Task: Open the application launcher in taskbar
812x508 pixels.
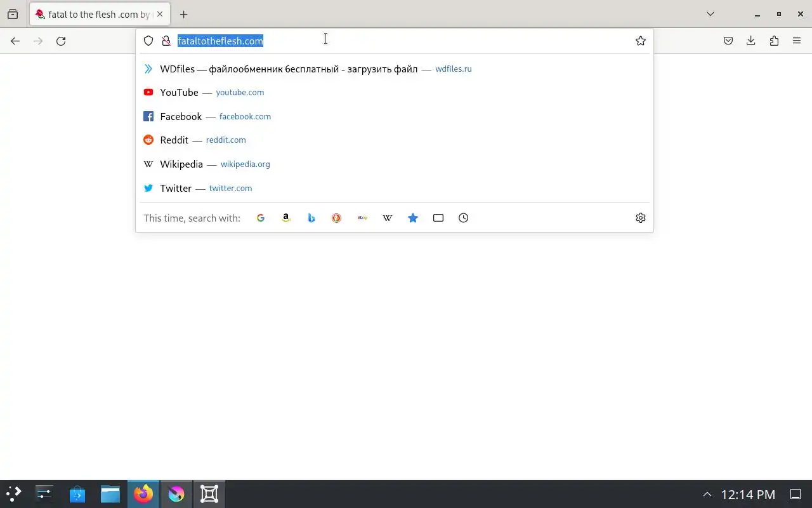Action: tap(14, 493)
